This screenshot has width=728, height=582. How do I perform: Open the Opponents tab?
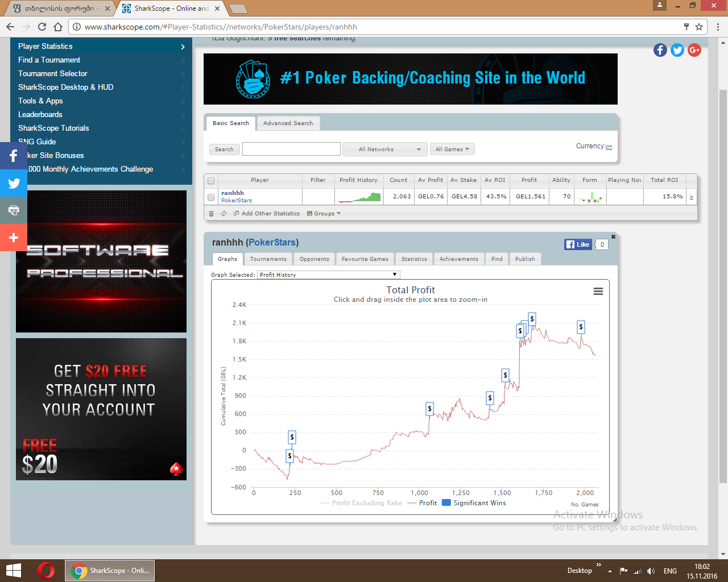click(315, 259)
